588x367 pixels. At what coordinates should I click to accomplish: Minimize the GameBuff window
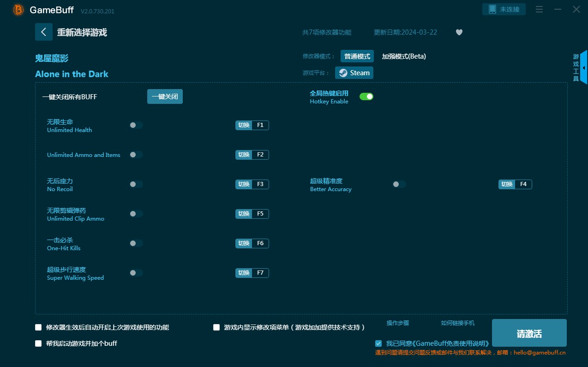coord(558,9)
